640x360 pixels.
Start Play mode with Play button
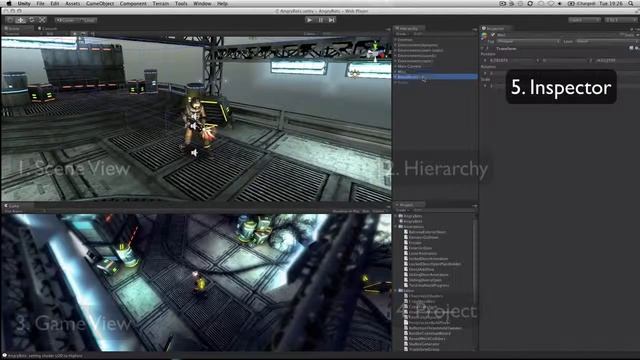point(309,20)
